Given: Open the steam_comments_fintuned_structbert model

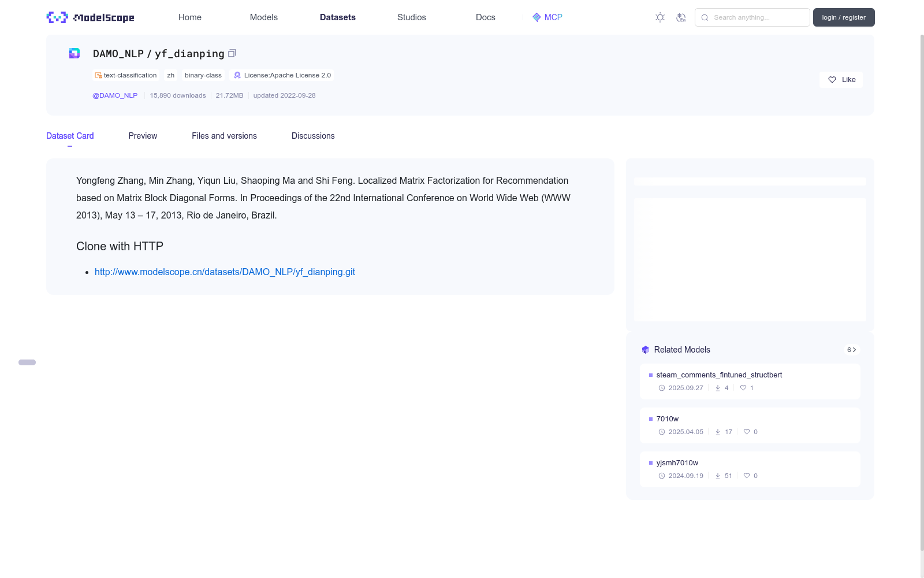Looking at the screenshot, I should [x=719, y=375].
